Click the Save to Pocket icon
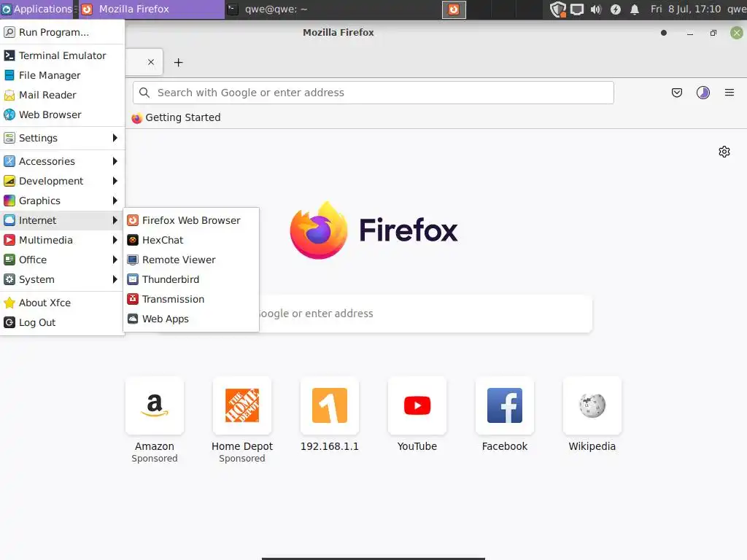This screenshot has height=560, width=747. click(676, 93)
